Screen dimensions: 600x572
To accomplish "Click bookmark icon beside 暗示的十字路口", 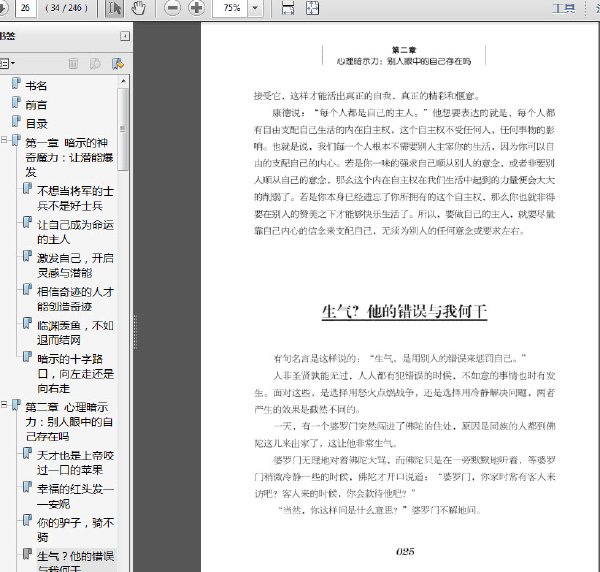I will [x=28, y=357].
